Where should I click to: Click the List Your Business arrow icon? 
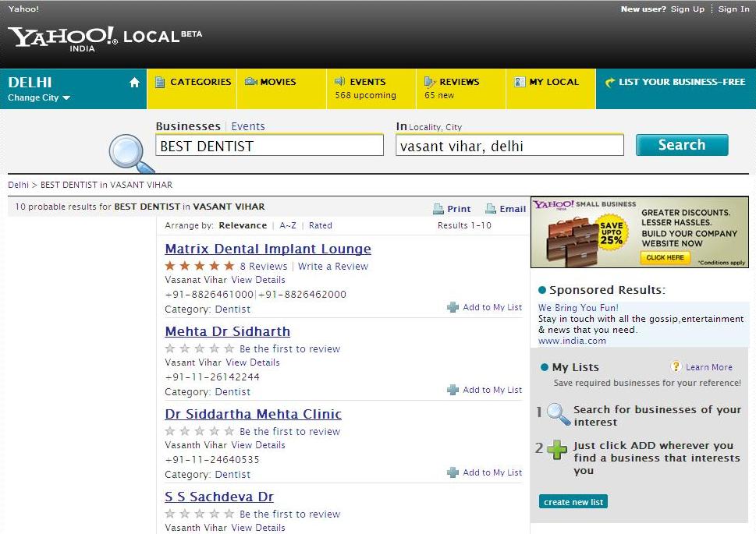610,83
